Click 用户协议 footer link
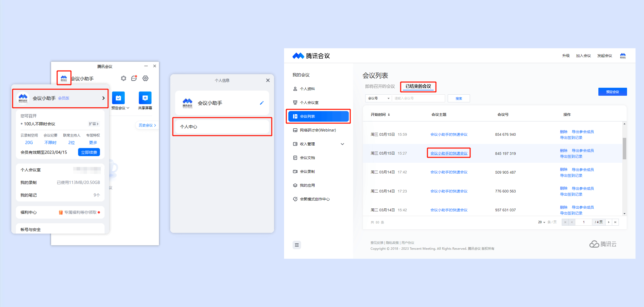 tap(408, 243)
